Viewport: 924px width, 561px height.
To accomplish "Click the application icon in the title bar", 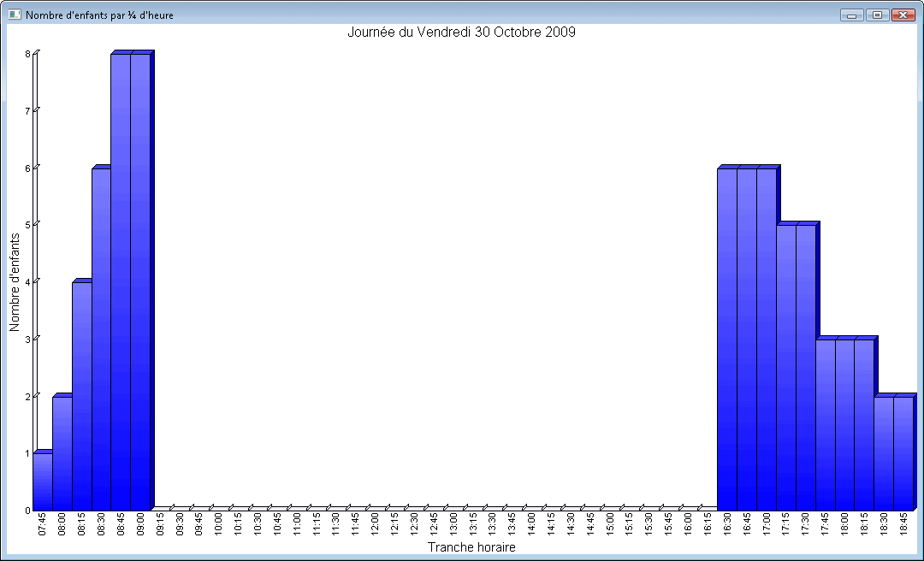I will (14, 15).
